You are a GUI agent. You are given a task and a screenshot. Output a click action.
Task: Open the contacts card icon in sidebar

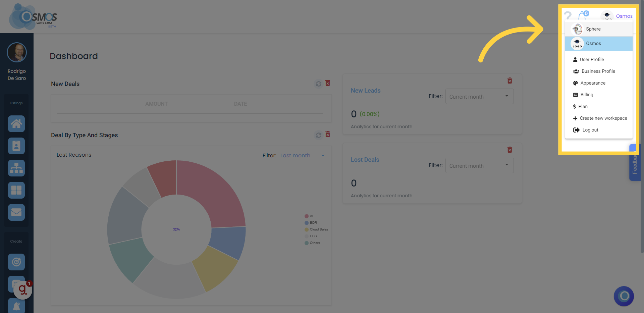tap(16, 146)
